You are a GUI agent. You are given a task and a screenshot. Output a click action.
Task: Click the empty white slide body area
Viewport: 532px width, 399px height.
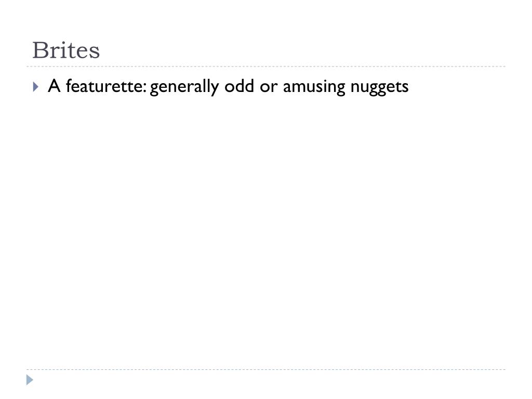pyautogui.click(x=266, y=231)
